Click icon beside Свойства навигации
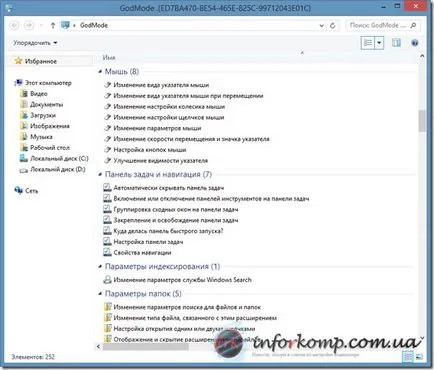 (107, 252)
